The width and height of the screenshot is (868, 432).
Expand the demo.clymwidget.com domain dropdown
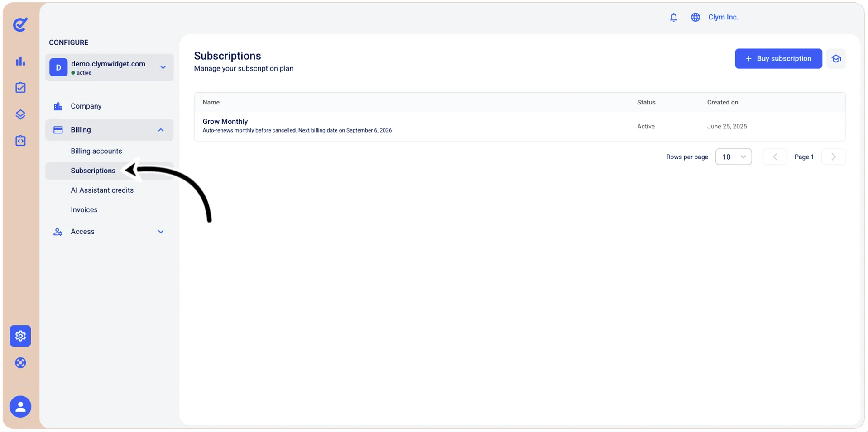click(x=163, y=67)
